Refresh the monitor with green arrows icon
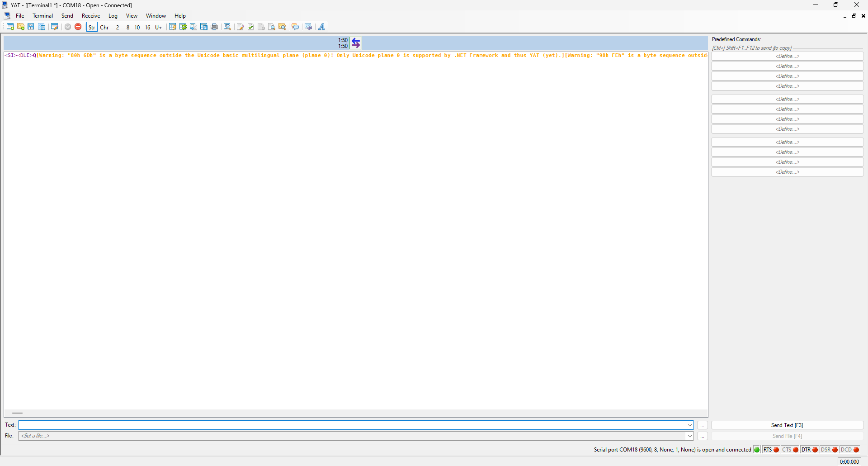868x466 pixels. [x=183, y=27]
